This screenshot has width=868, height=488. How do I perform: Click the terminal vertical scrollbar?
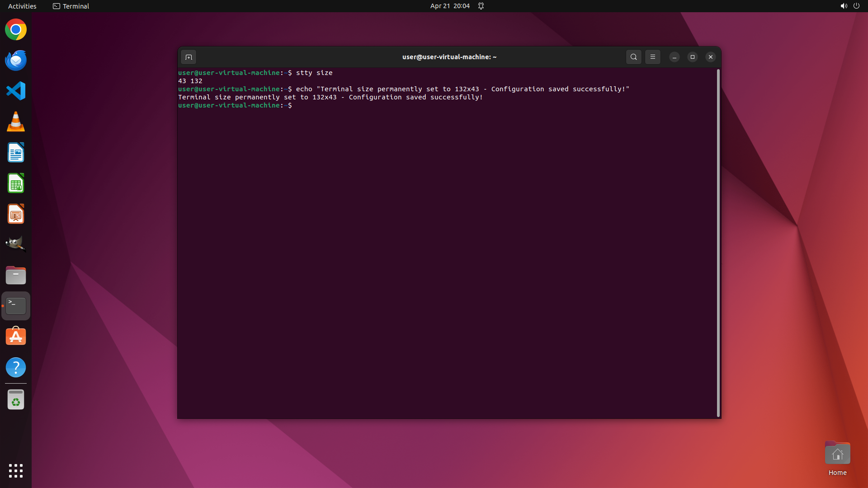[718, 243]
